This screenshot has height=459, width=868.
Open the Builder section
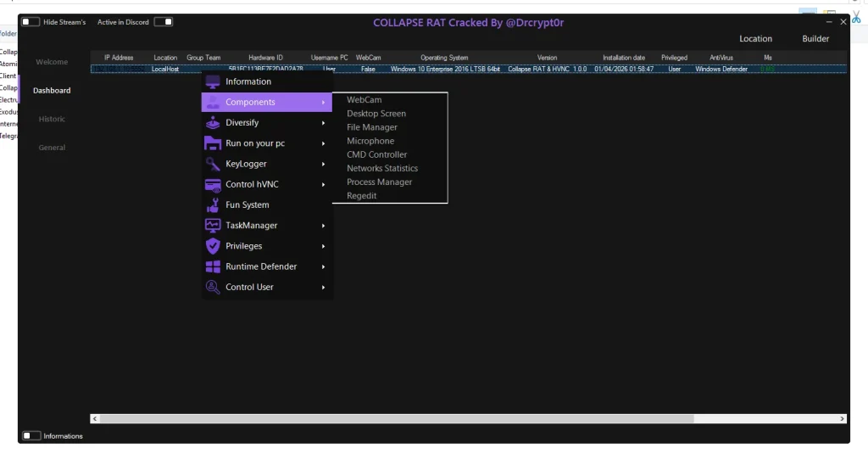click(815, 39)
